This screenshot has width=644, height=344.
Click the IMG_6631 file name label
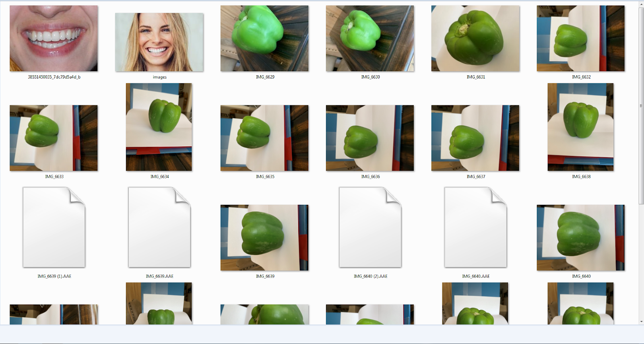pyautogui.click(x=476, y=77)
